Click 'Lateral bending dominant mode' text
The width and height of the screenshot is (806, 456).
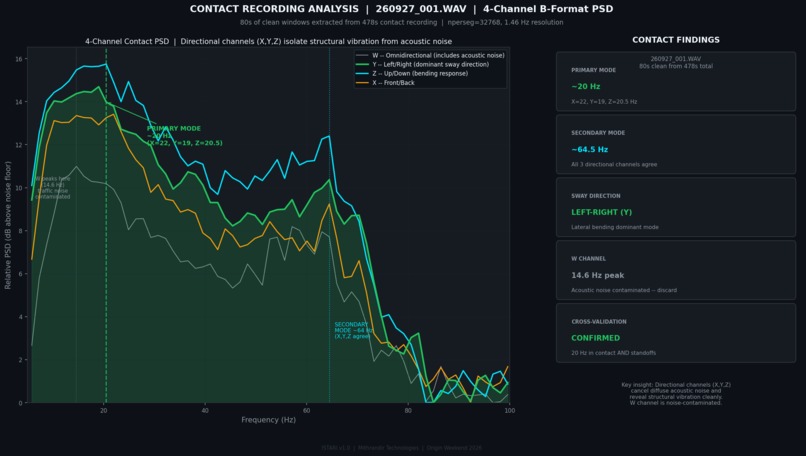[615, 227]
